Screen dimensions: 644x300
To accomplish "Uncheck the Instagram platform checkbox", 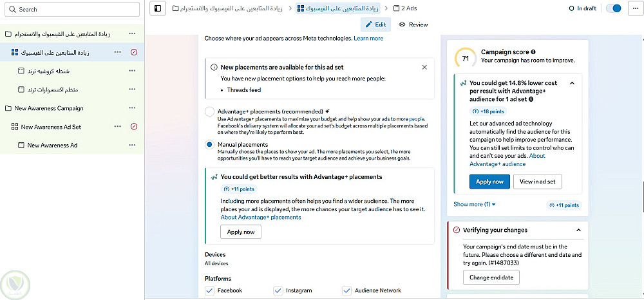I will (x=278, y=290).
